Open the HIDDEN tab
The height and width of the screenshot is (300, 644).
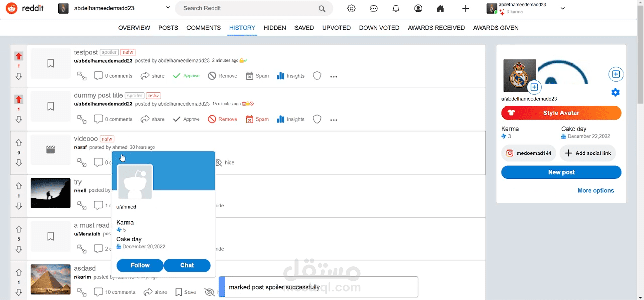275,28
